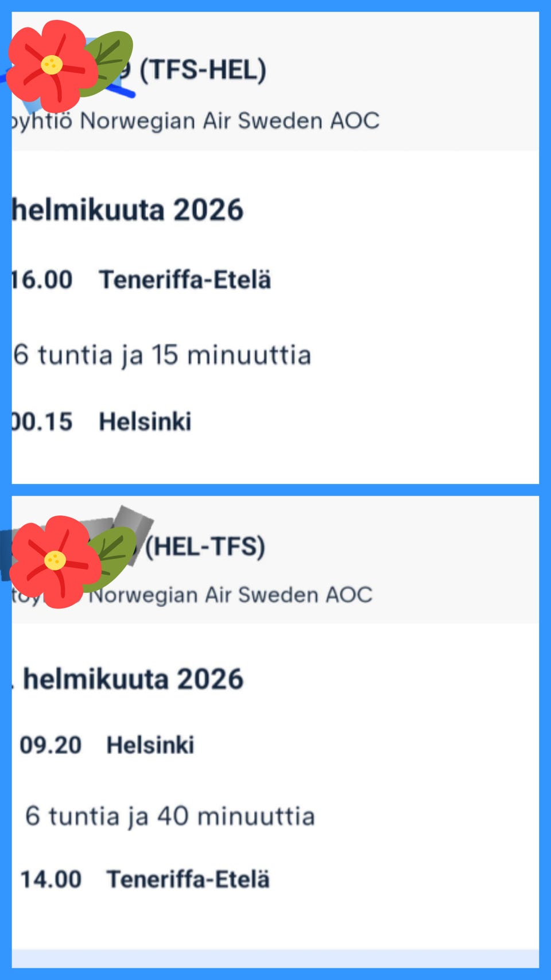Select Helsinki departure airport at 09.20
The image size is (551, 980).
150,745
